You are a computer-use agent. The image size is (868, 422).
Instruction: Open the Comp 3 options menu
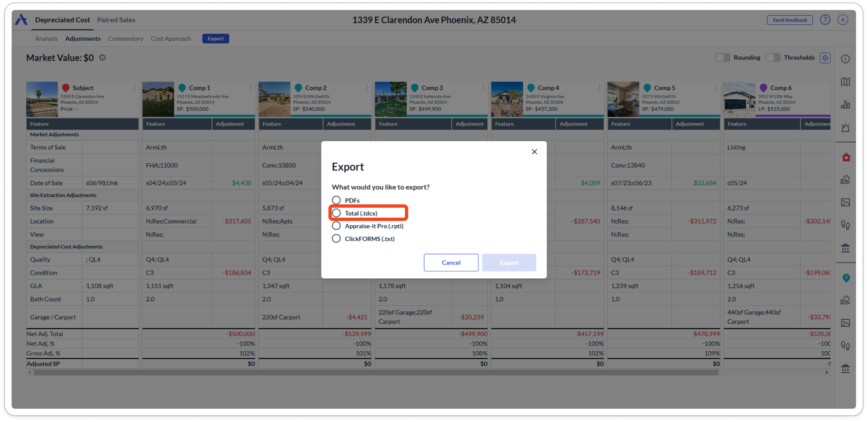[x=483, y=88]
